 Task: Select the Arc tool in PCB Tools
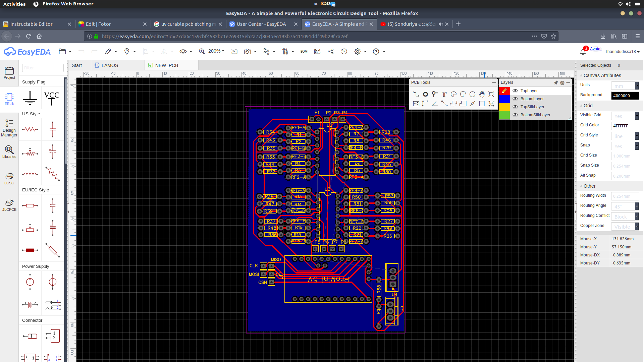click(454, 94)
